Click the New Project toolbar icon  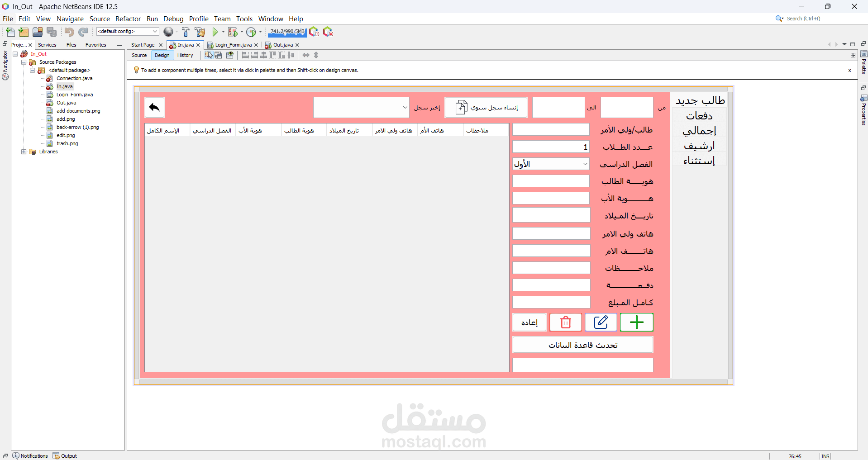(24, 32)
